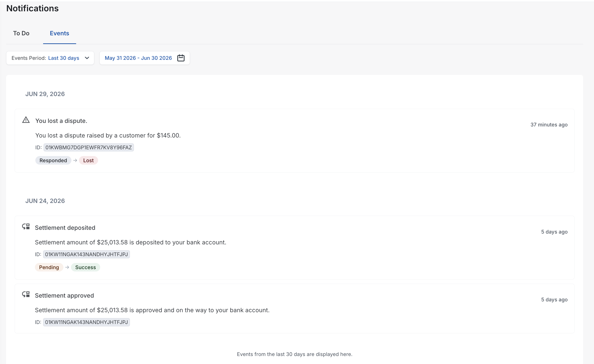
Task: Click the Settlement deposited event icon
Action: point(26,226)
